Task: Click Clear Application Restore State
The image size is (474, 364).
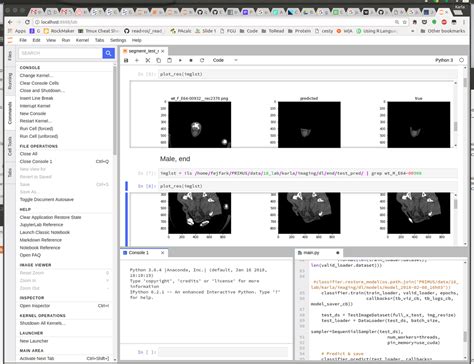Action: coord(50,217)
